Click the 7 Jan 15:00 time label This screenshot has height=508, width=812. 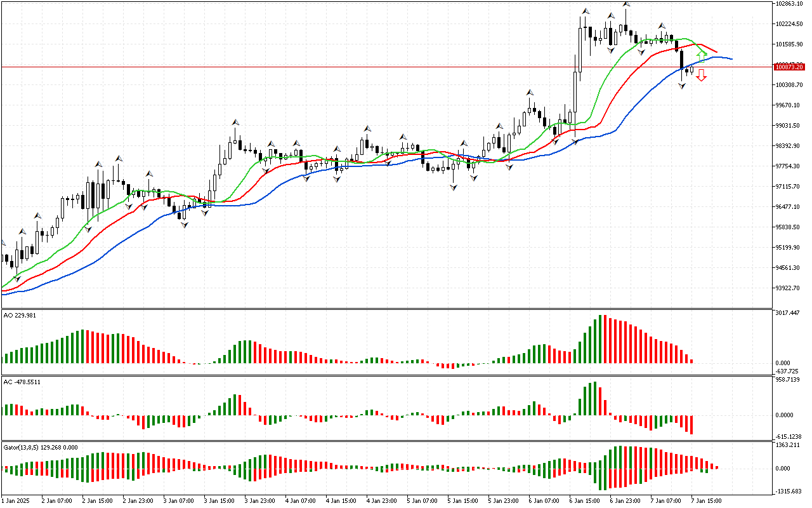[705, 500]
